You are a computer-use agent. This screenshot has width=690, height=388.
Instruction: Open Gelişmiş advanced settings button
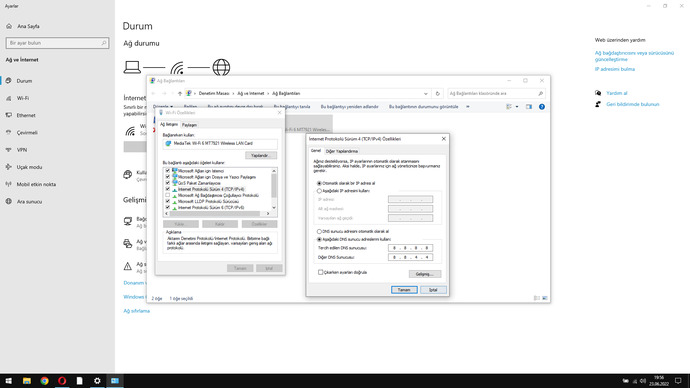click(x=425, y=274)
